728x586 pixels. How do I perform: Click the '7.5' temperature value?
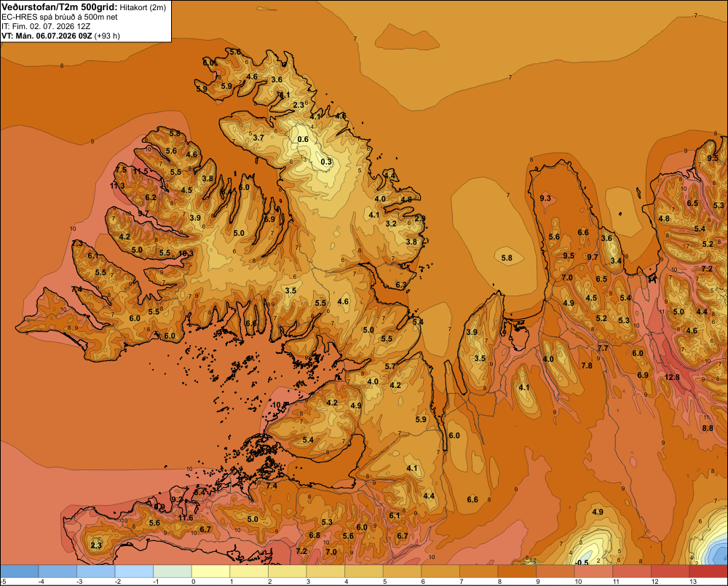(121, 170)
